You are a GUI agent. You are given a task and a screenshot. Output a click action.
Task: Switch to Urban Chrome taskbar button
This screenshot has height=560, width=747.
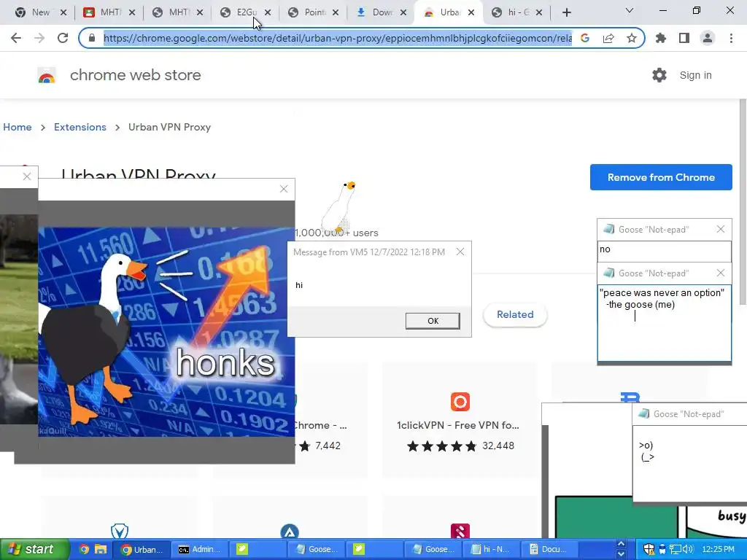tap(141, 550)
